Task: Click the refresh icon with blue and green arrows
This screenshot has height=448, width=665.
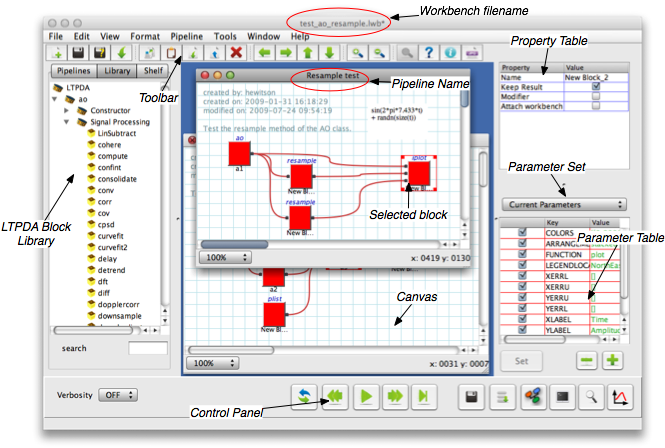Action: (304, 397)
